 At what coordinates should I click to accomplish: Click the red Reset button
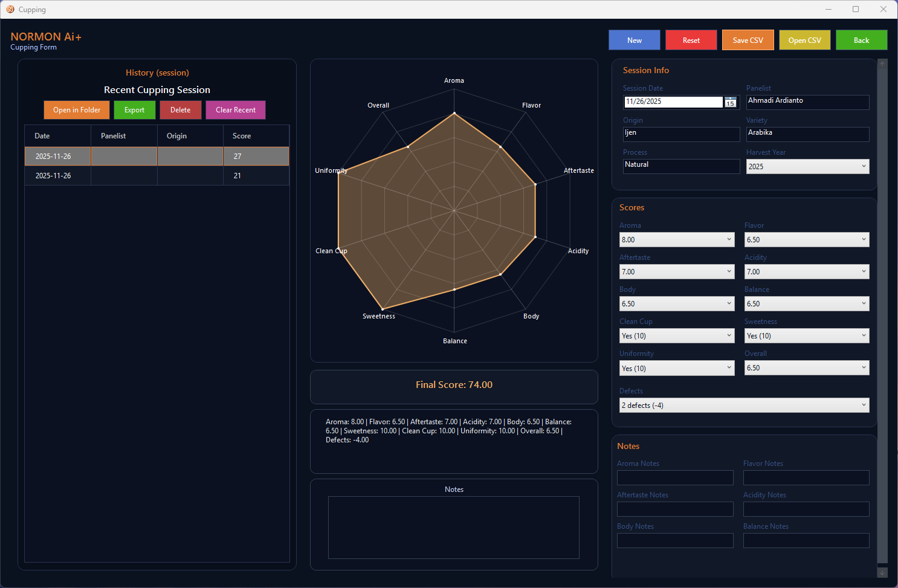click(691, 40)
